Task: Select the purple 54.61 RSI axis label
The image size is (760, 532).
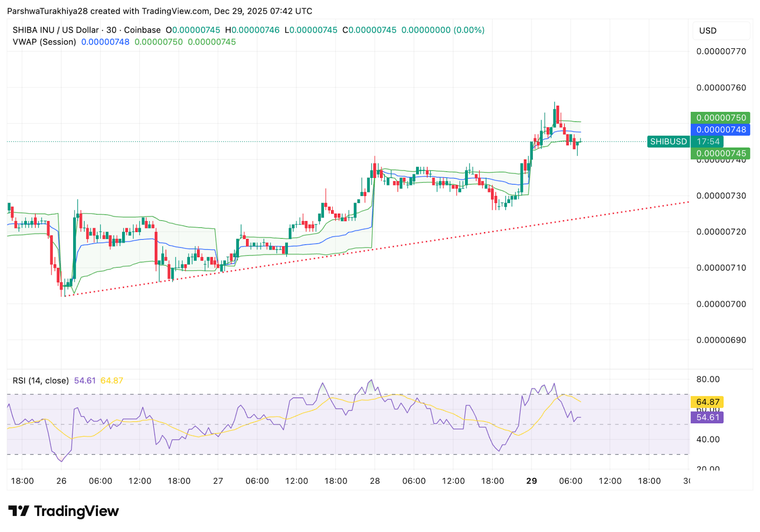Action: pos(707,417)
